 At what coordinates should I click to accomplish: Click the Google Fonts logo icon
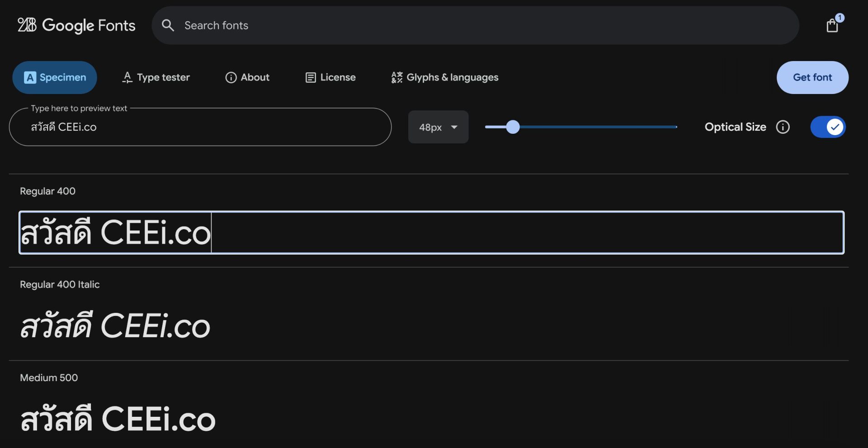point(27,25)
